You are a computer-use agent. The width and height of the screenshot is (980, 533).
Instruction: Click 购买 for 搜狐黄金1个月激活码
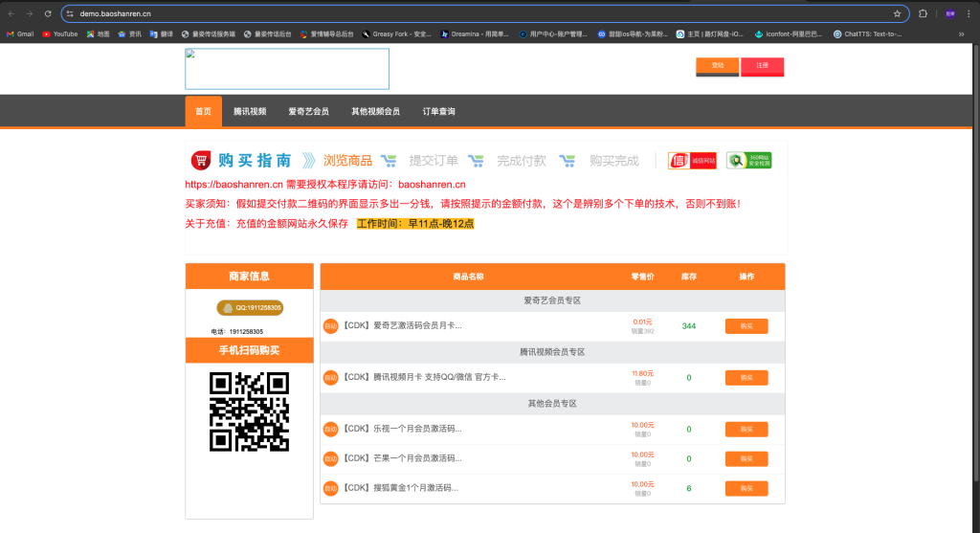coord(746,488)
